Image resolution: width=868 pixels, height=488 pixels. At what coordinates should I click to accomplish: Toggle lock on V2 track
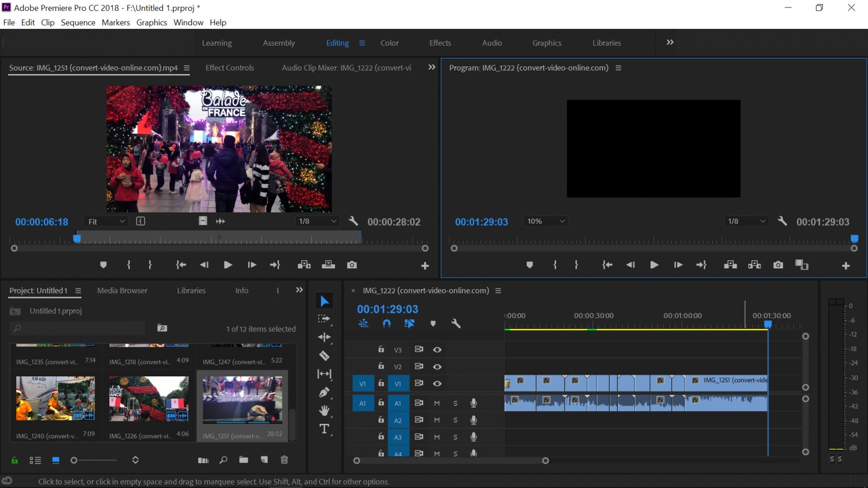pos(381,366)
